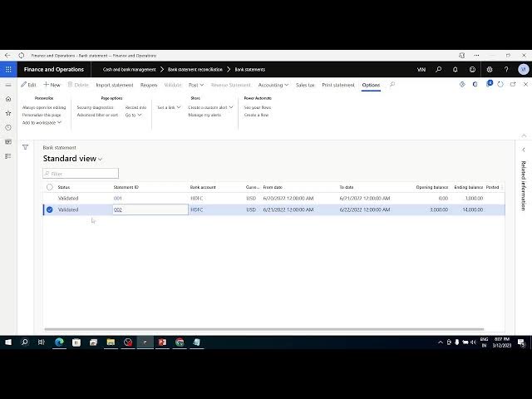The image size is (532, 399).
Task: Show attachments icon with badge
Action: pyautogui.click(x=489, y=84)
